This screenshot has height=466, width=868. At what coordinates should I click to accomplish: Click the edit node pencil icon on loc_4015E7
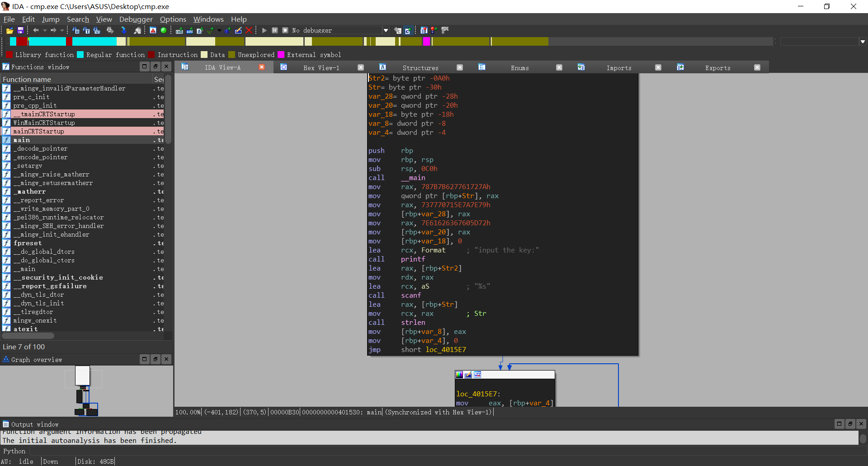(468, 375)
